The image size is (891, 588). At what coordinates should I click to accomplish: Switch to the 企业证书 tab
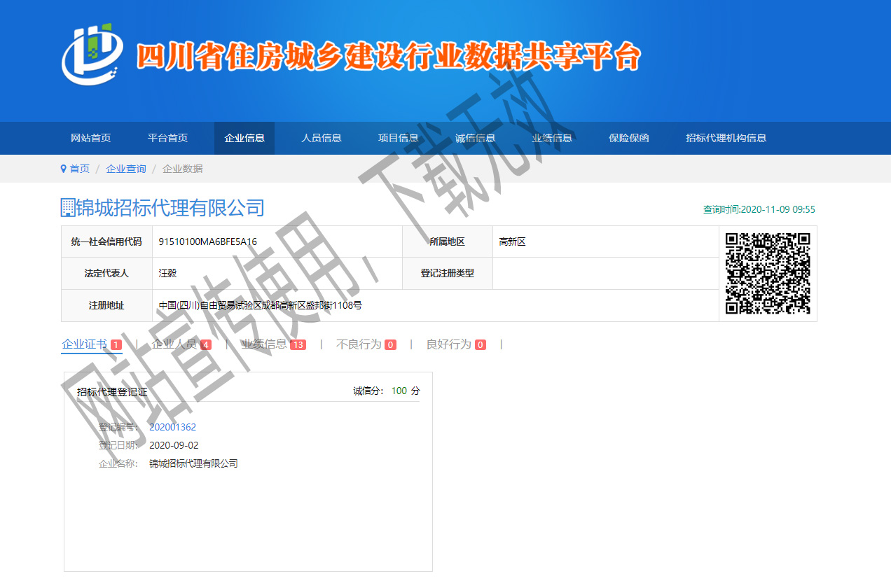[85, 344]
